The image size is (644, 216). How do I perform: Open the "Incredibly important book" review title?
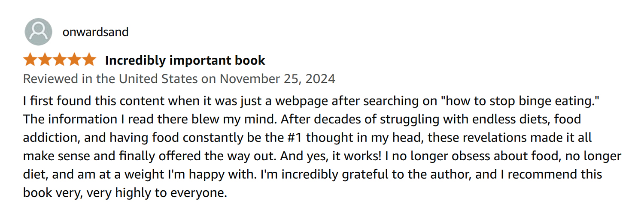coord(185,60)
